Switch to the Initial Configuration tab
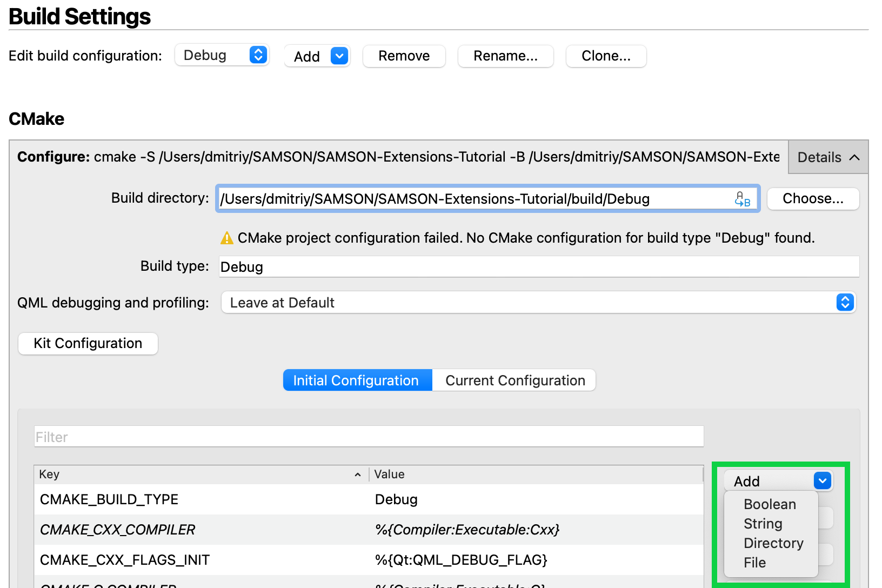This screenshot has height=588, width=882. (x=357, y=380)
